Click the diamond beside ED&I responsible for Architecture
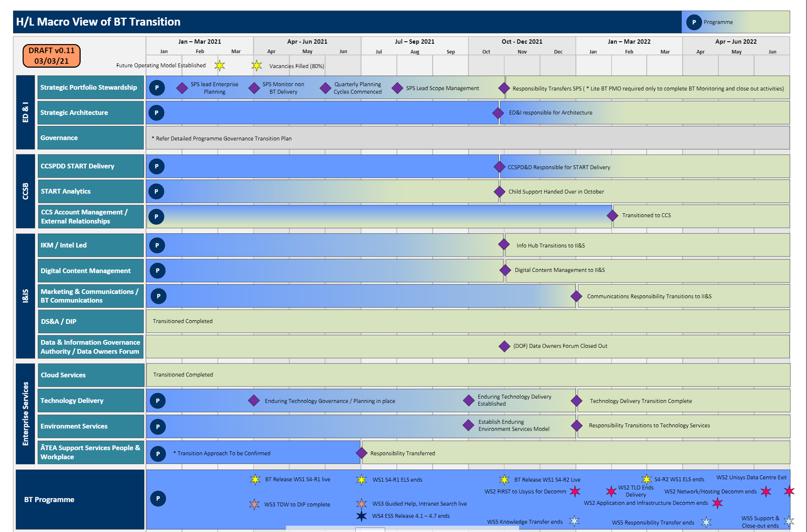The width and height of the screenshot is (807, 532). (x=498, y=113)
